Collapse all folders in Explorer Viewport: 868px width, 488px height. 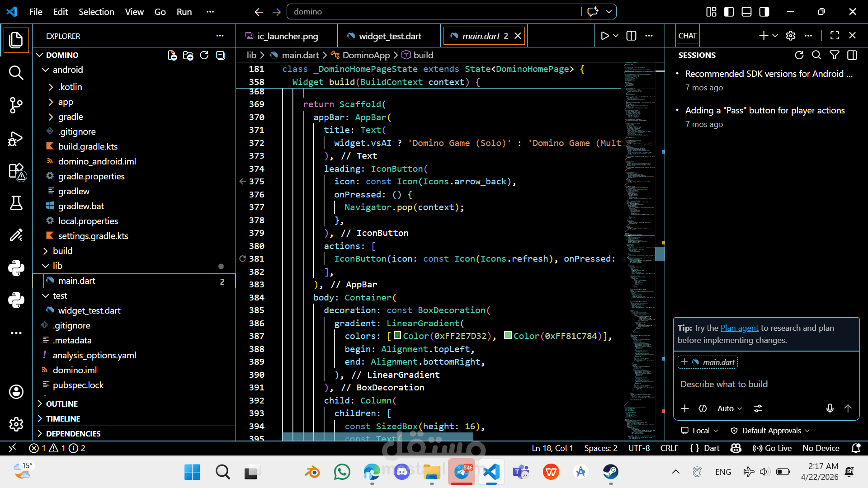click(x=221, y=55)
